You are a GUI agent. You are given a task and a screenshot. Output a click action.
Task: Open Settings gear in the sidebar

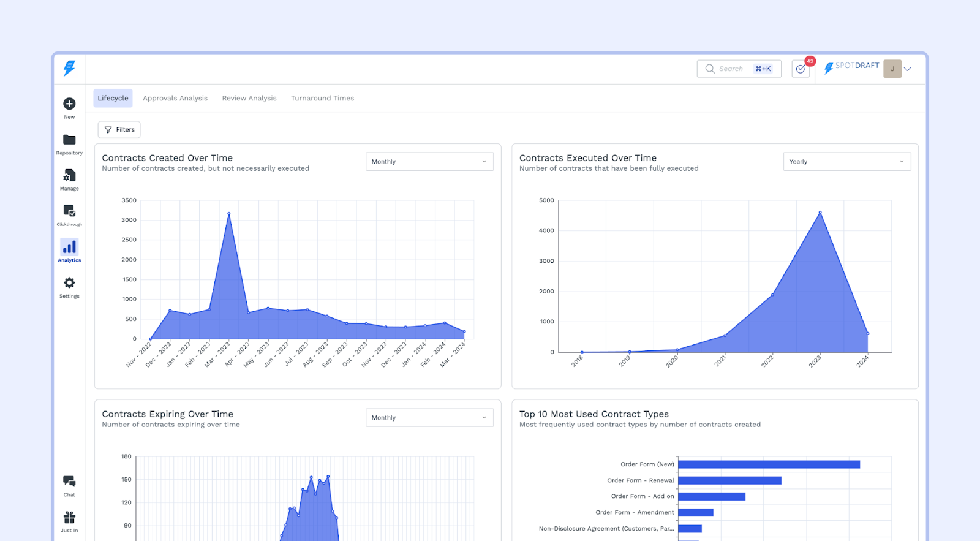click(x=69, y=283)
